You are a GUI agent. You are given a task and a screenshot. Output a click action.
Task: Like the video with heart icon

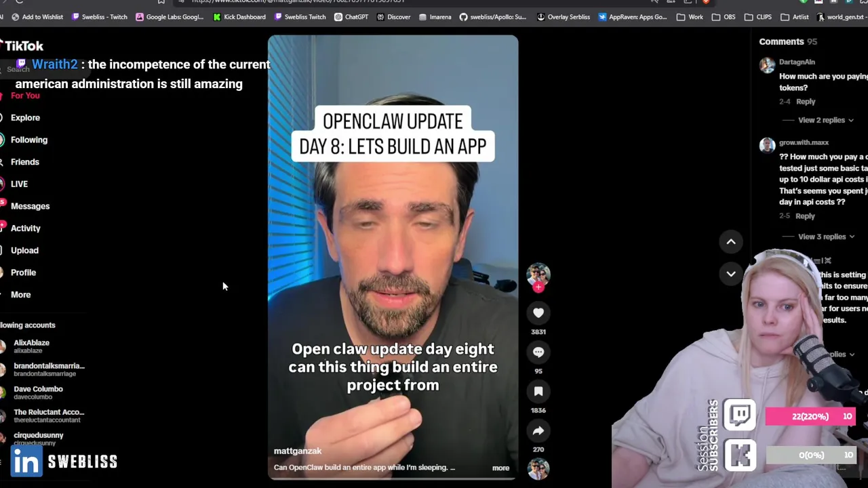pos(538,313)
